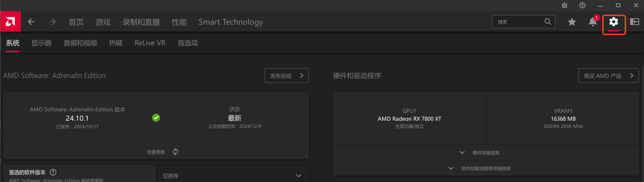Viewport: 644px width, 182px height.
Task: Open favorites star icon
Action: click(x=572, y=22)
